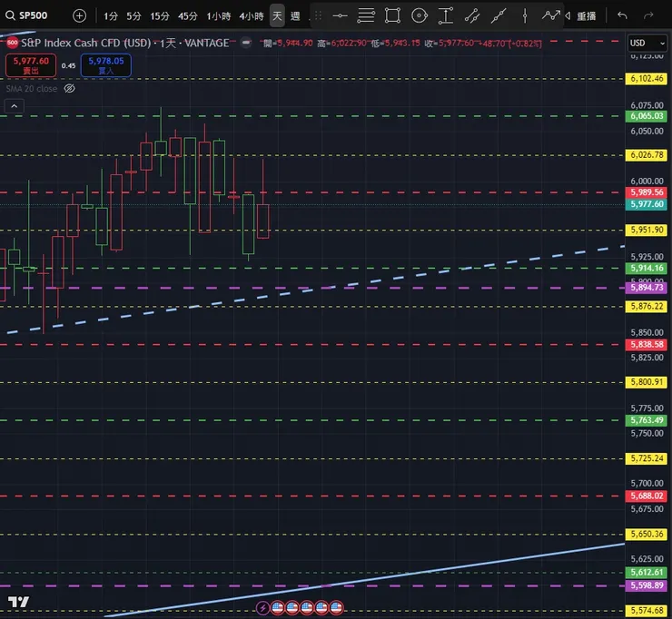Select the parallel channel drawing tool
Screen dimensions: 672x619
472,15
